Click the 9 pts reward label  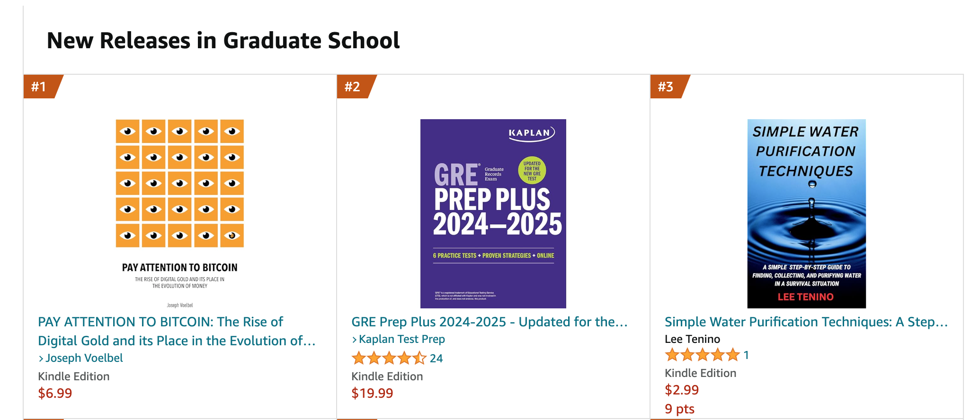click(679, 409)
